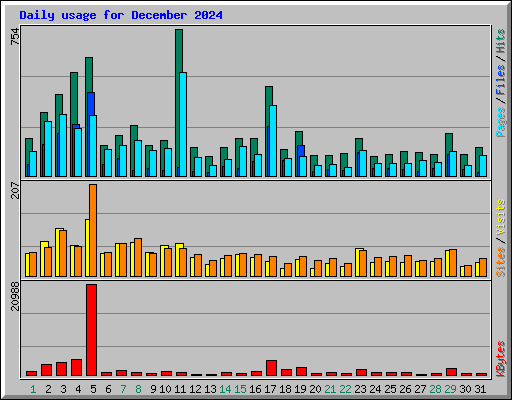Click the chart title 'Daily usage for December 2024'
This screenshot has width=512, height=400.
pos(121,15)
